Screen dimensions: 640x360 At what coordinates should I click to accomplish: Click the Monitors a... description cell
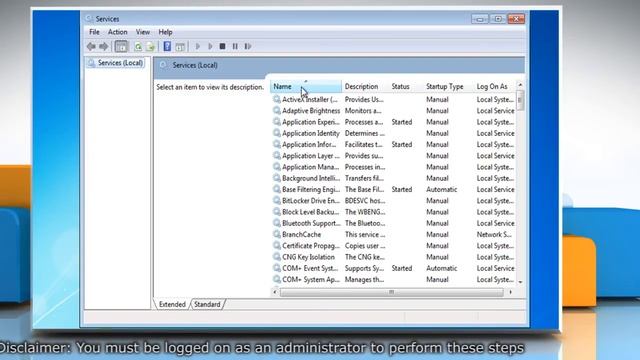point(363,111)
